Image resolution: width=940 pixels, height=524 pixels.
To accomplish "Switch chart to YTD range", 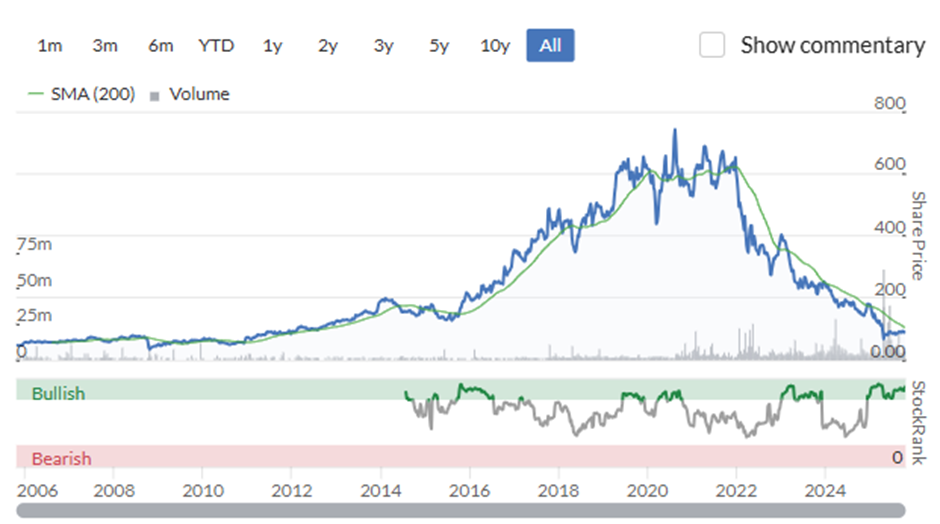I will (x=216, y=46).
